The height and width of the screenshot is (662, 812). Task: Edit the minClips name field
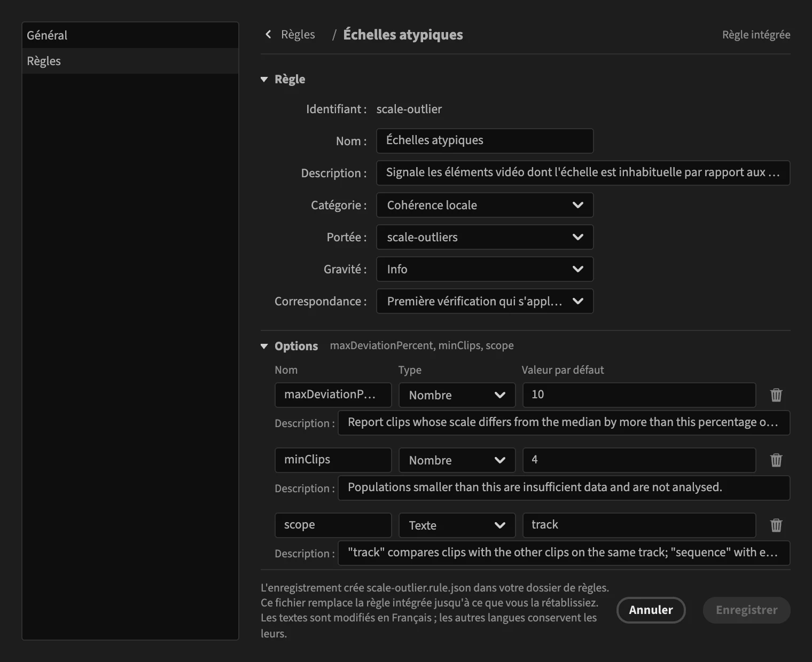click(x=333, y=460)
